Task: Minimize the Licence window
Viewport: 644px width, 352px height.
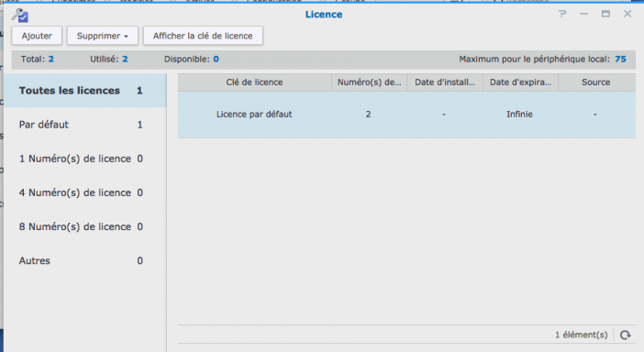Action: [583, 14]
